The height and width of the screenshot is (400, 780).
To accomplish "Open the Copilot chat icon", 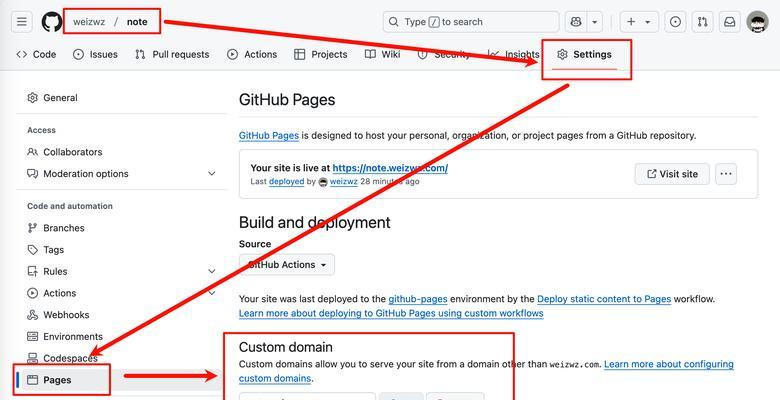I will click(576, 22).
